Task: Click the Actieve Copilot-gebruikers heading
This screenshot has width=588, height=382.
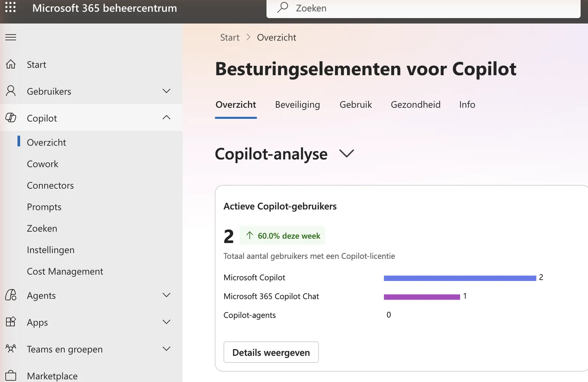Action: [x=280, y=206]
